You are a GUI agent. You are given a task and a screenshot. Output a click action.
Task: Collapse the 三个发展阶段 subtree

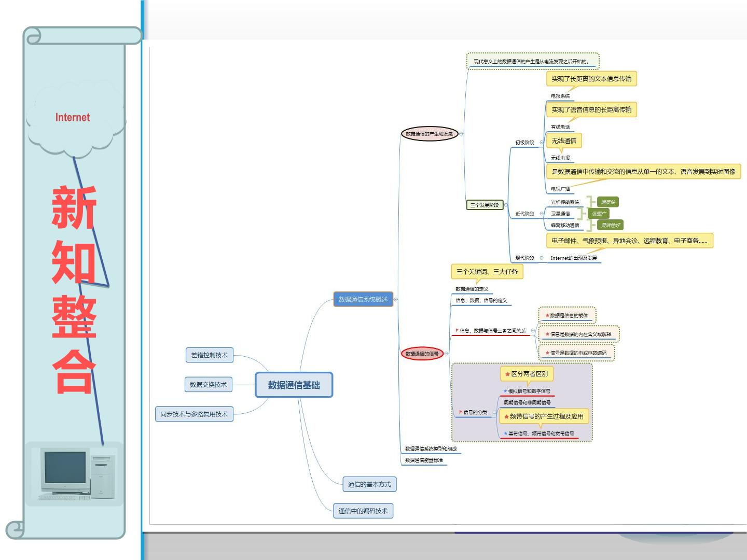pos(506,205)
